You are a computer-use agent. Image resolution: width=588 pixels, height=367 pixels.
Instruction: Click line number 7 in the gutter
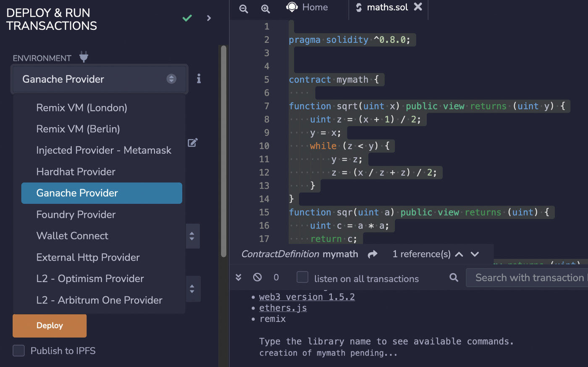pyautogui.click(x=267, y=106)
